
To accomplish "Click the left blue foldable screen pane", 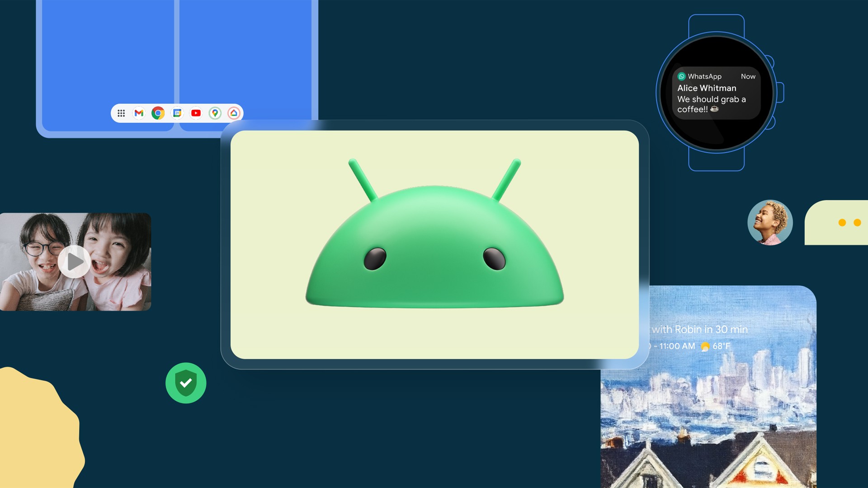I will (x=108, y=54).
